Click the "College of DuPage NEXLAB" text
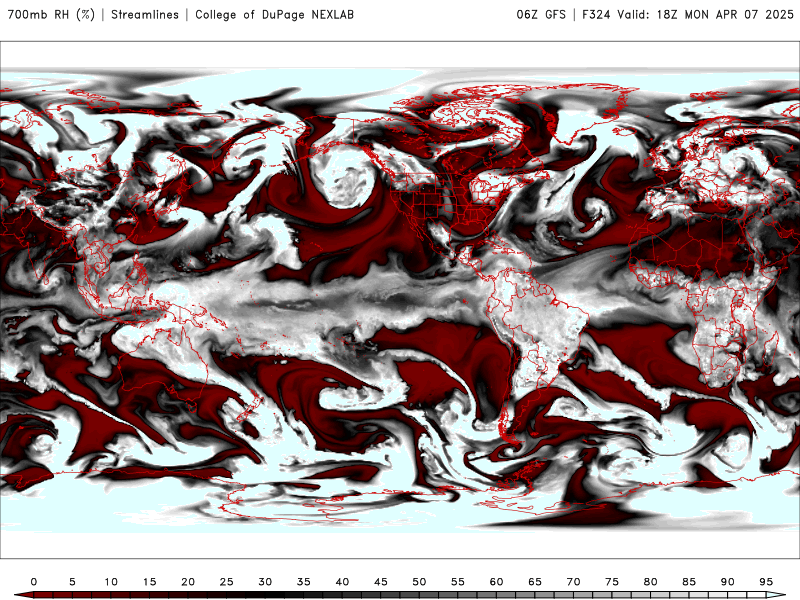The image size is (800, 600). [x=274, y=14]
